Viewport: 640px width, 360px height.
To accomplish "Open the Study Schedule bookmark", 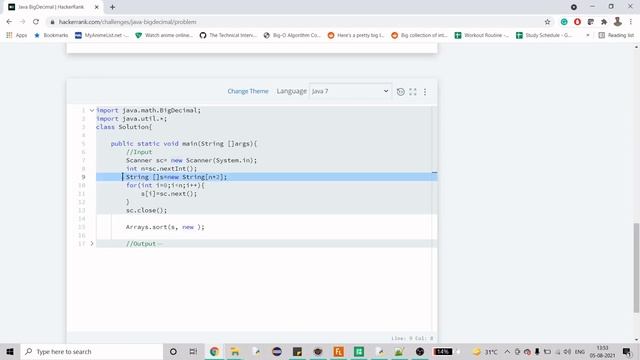I will coord(544,36).
